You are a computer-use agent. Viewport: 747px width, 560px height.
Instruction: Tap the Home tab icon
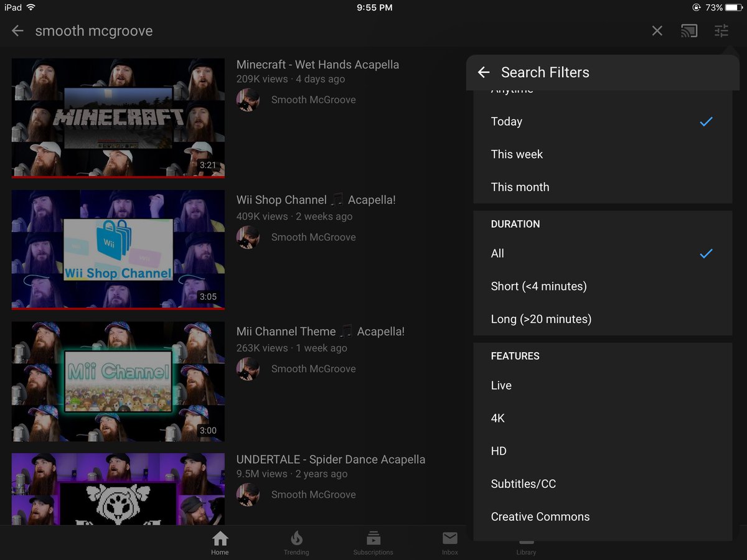click(x=220, y=543)
